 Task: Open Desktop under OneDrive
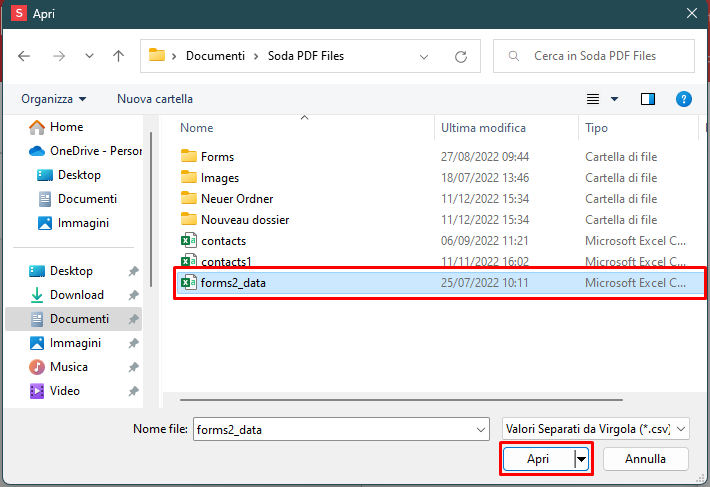pyautogui.click(x=69, y=175)
